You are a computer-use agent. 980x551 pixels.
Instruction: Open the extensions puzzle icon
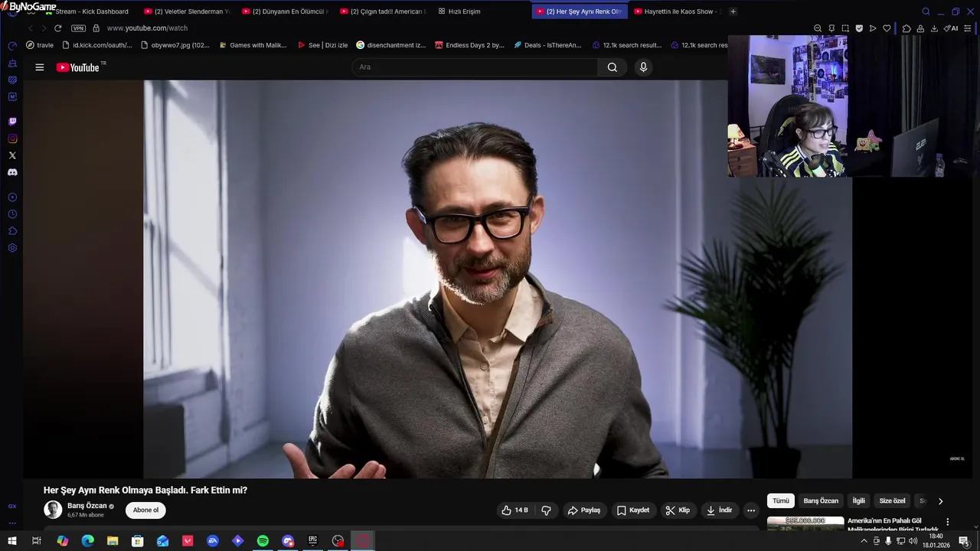[906, 28]
